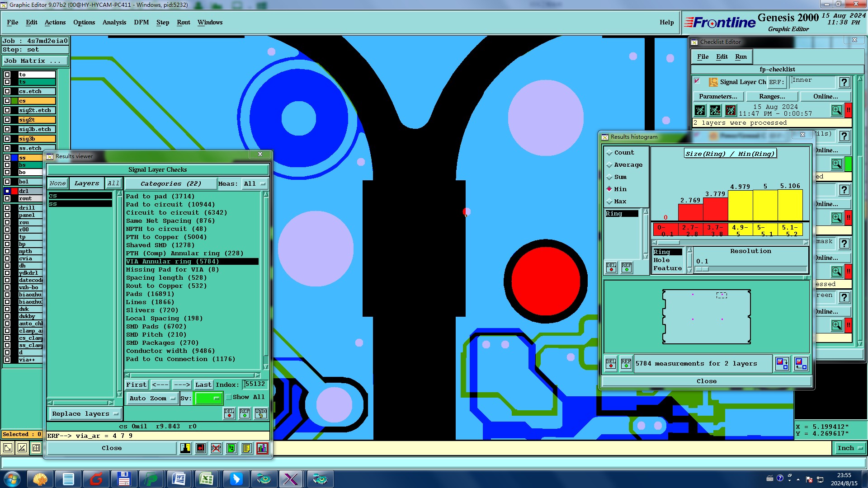The width and height of the screenshot is (868, 488).
Task: Click the UNDO icon in Results viewer
Action: click(x=261, y=413)
